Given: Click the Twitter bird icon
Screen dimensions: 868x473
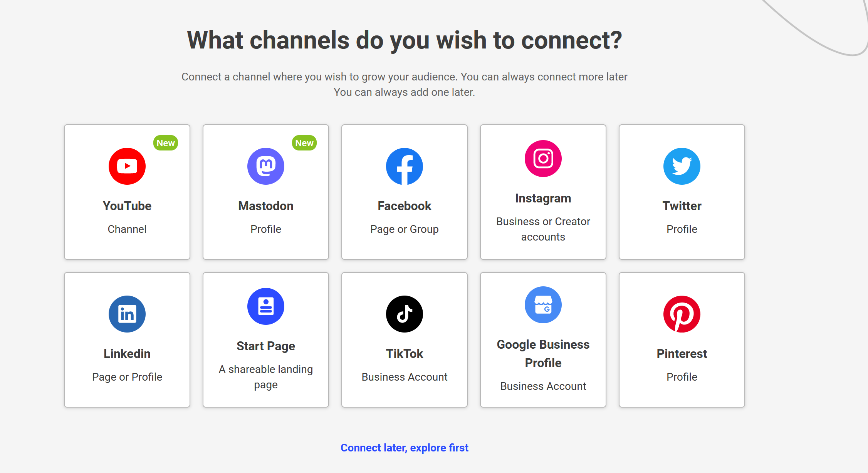Looking at the screenshot, I should click(x=682, y=166).
